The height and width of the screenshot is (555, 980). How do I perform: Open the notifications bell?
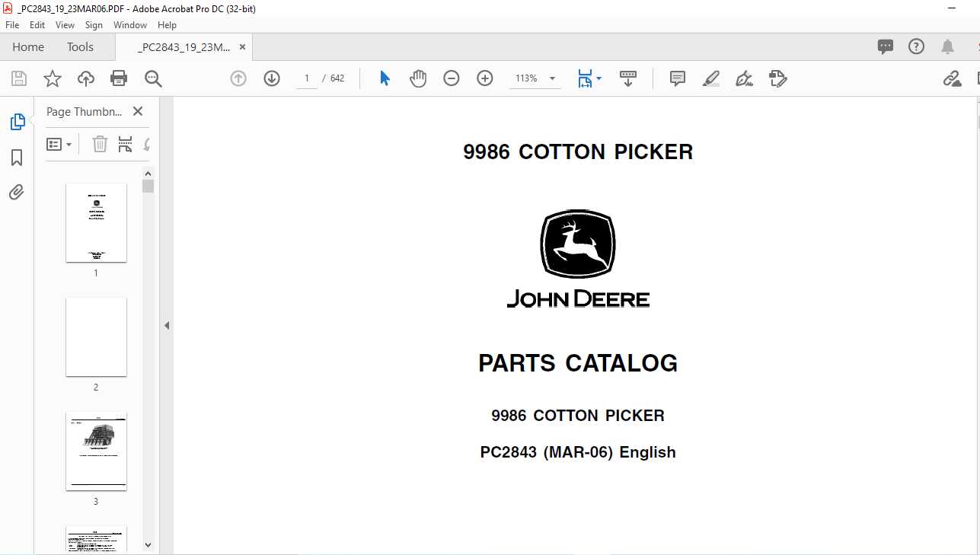pos(948,46)
